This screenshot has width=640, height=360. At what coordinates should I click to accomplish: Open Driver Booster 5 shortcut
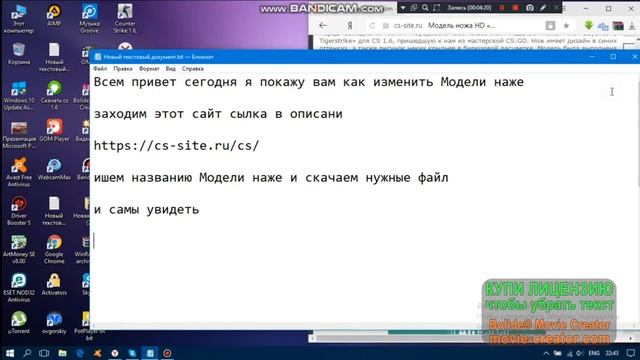[x=18, y=211]
